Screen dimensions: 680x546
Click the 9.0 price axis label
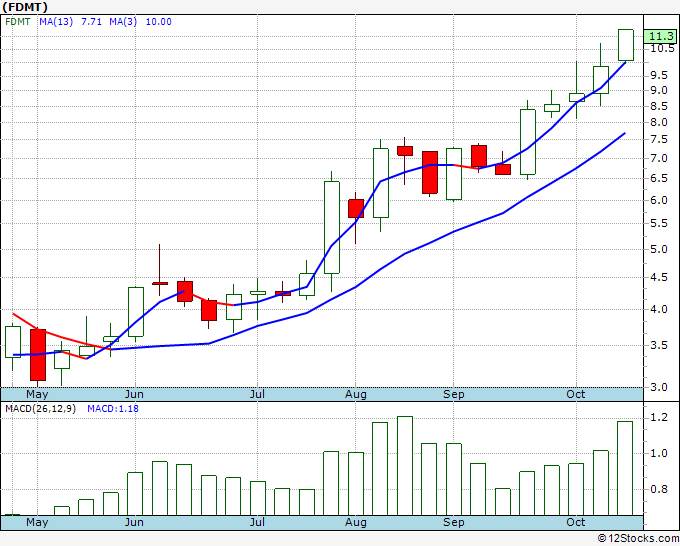(659, 91)
